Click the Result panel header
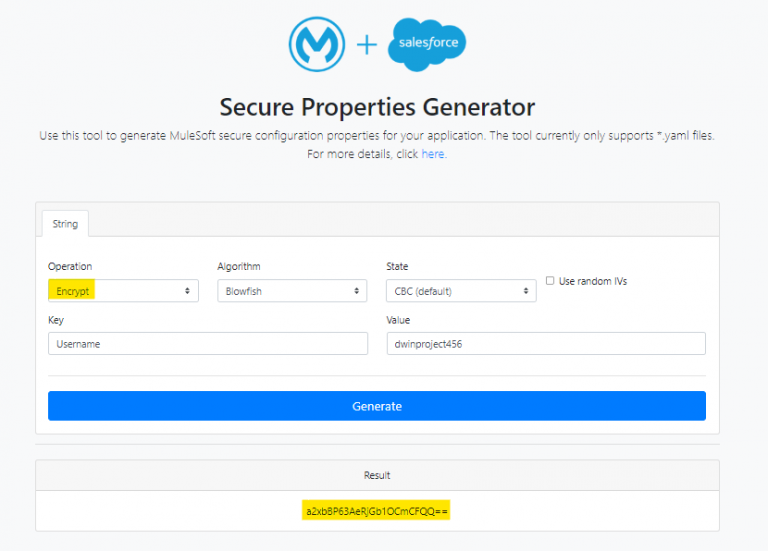768x551 pixels. pyautogui.click(x=377, y=475)
